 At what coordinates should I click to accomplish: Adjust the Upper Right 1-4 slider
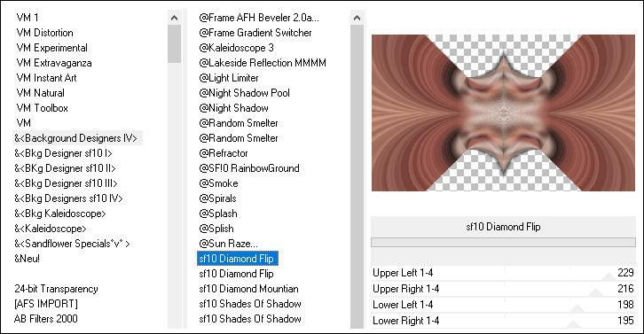503,289
